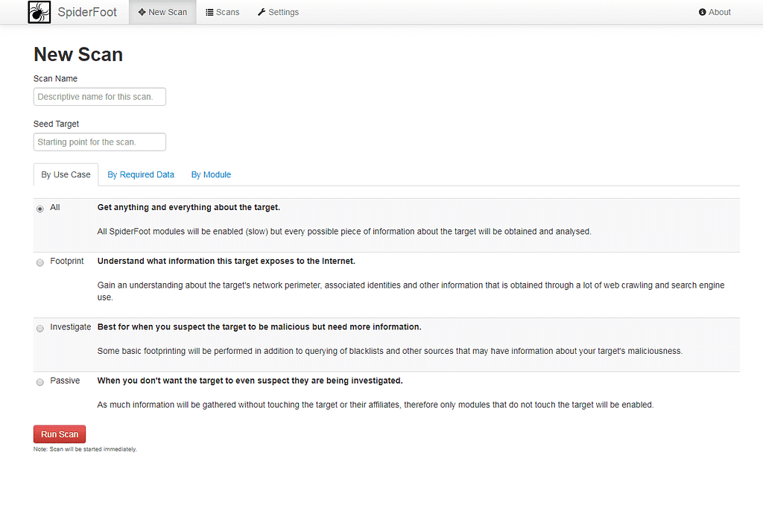Image resolution: width=763 pixels, height=532 pixels.
Task: Click the Settings wrench icon
Action: tap(262, 13)
